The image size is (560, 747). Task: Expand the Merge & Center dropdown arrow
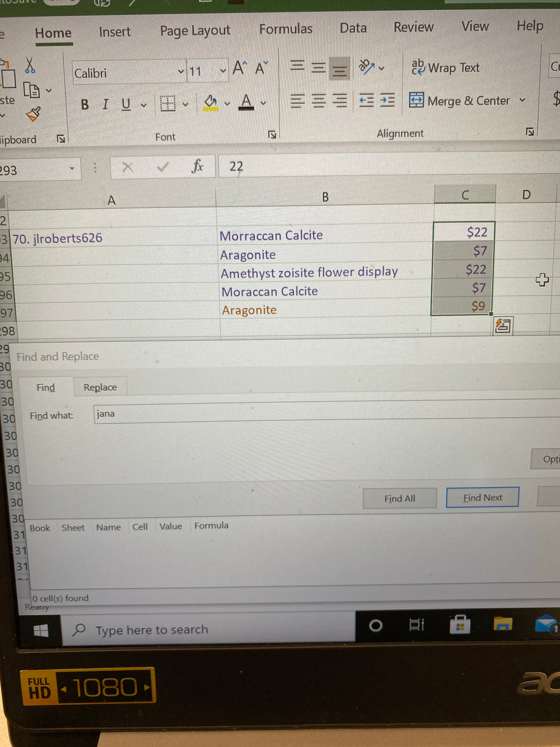(x=522, y=100)
